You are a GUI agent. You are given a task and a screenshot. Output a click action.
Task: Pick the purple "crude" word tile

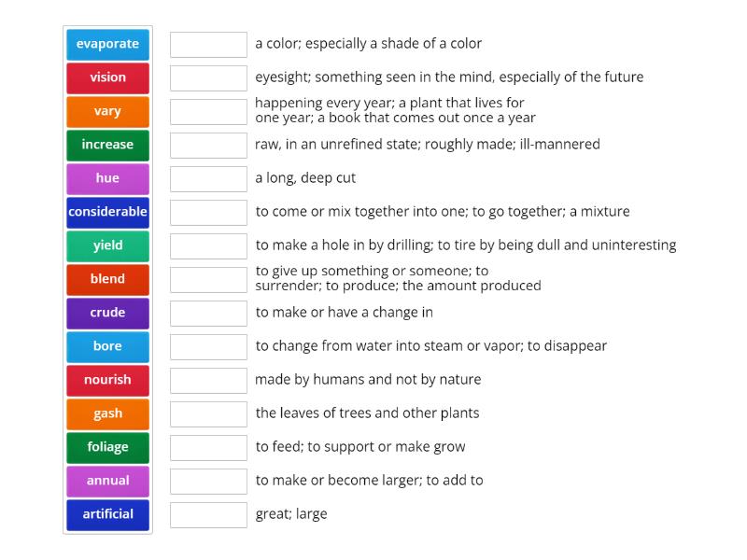[107, 313]
